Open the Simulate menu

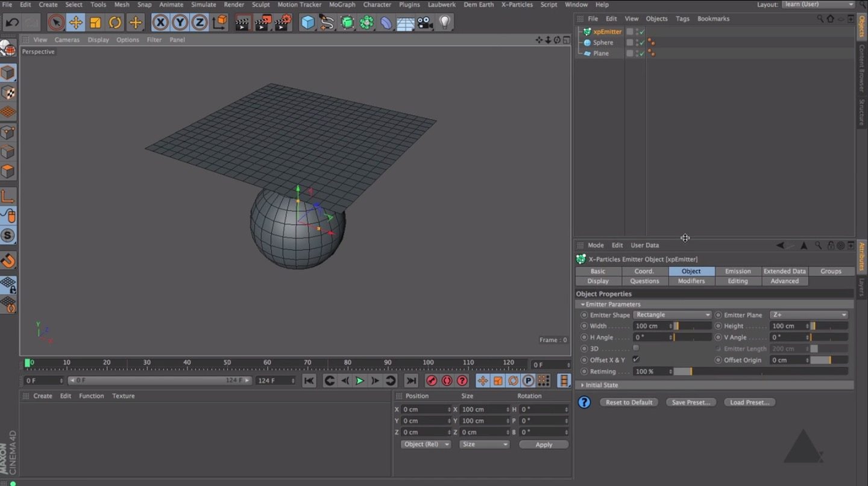click(x=204, y=4)
